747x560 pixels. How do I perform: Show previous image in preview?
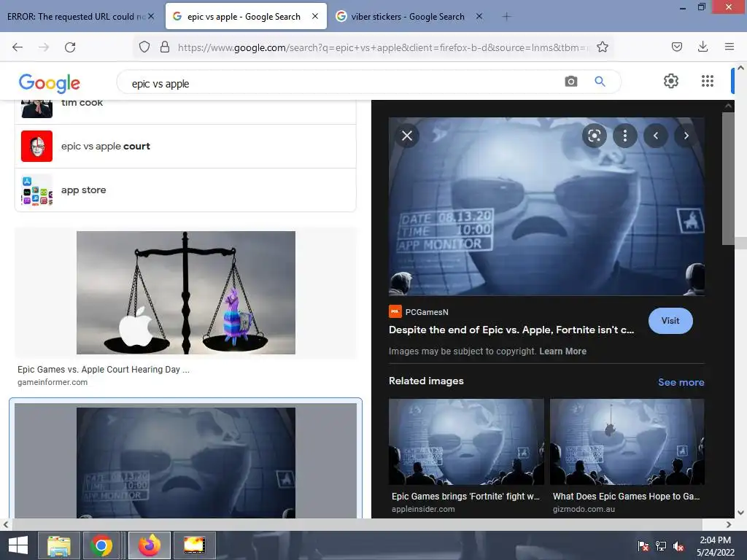tap(656, 136)
